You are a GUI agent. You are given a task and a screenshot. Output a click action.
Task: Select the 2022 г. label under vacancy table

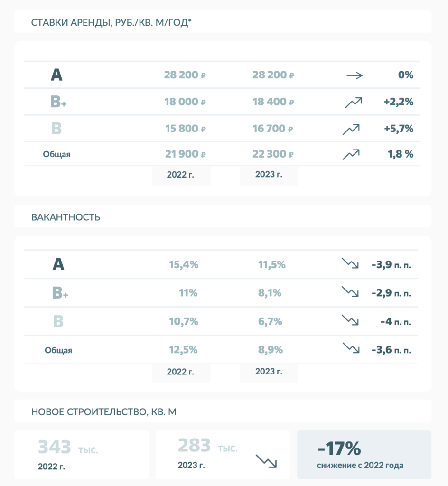tap(181, 372)
